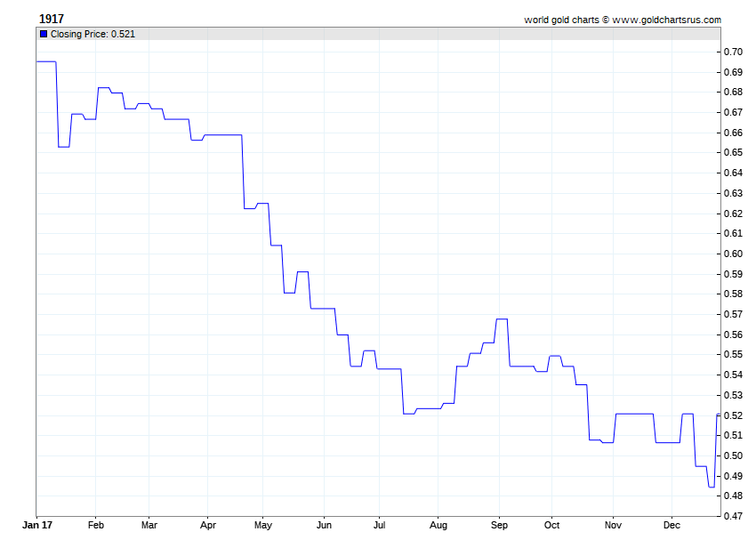This screenshot has width=756, height=548.
Task: Click the 0.60 y-axis value
Action: [x=734, y=254]
